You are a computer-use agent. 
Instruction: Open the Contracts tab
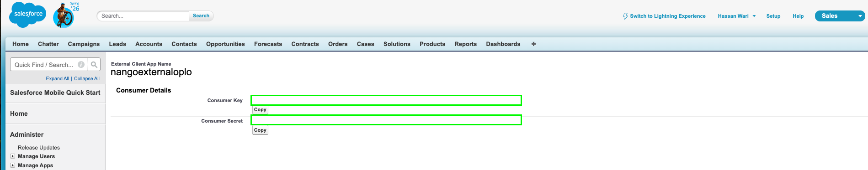pyautogui.click(x=305, y=44)
